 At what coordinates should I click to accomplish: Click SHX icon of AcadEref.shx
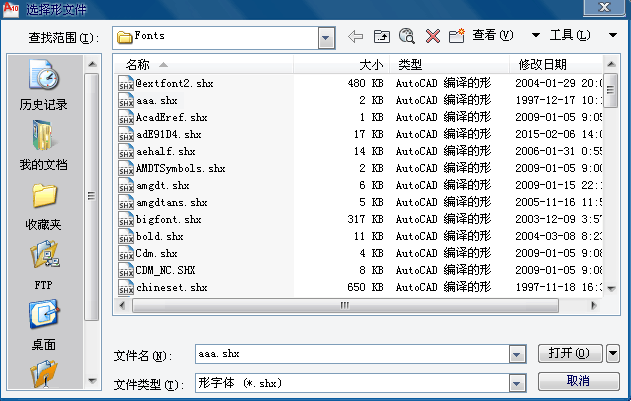[126, 117]
